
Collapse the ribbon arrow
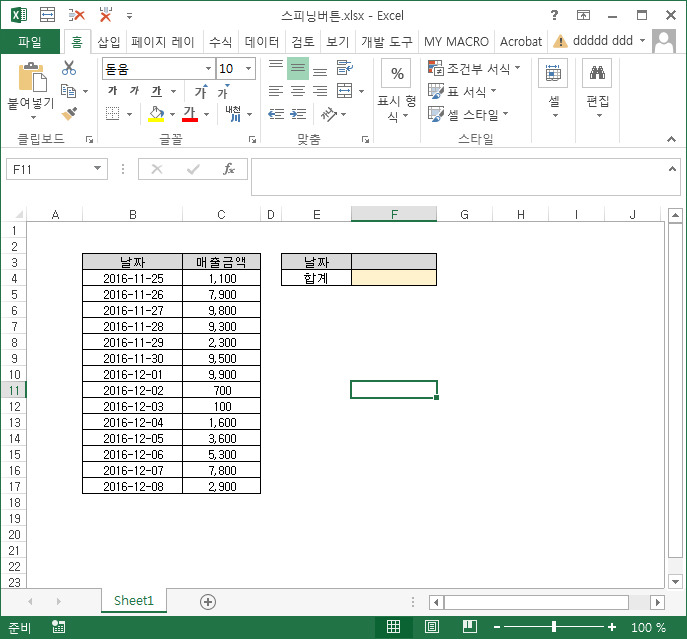671,139
